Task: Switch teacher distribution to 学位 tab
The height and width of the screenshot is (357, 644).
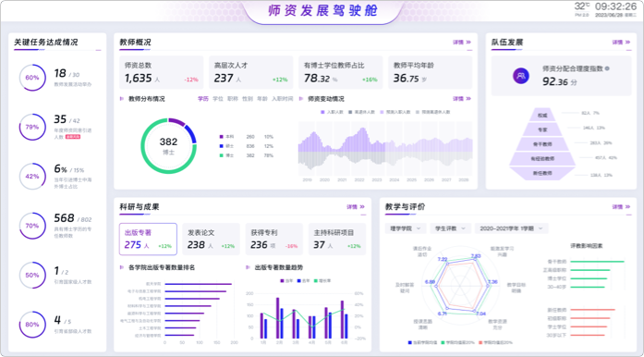Action: 218,99
